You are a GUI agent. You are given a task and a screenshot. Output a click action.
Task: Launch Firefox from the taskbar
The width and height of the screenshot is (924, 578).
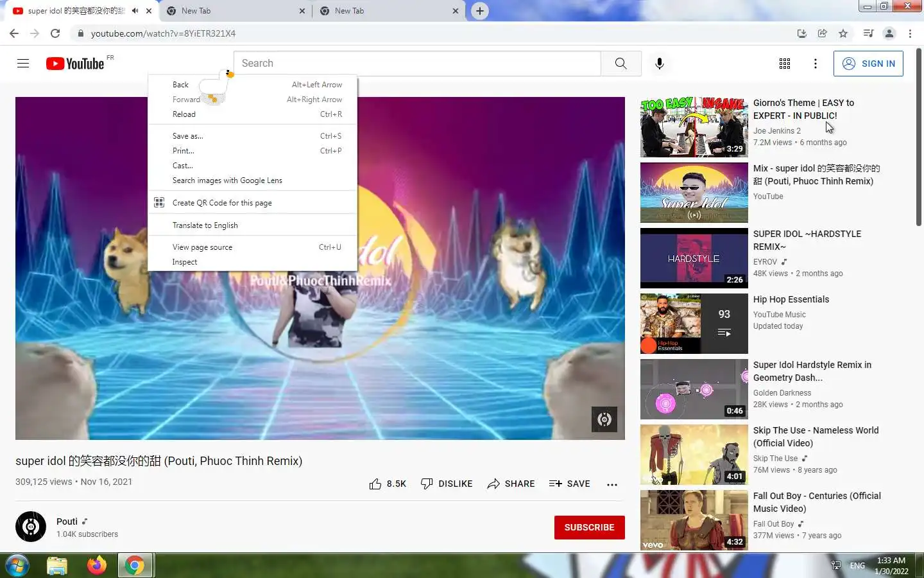pyautogui.click(x=97, y=566)
